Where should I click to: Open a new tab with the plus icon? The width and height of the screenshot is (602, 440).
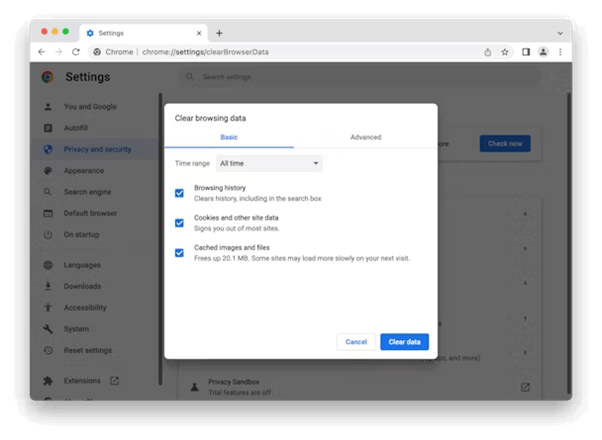[219, 33]
